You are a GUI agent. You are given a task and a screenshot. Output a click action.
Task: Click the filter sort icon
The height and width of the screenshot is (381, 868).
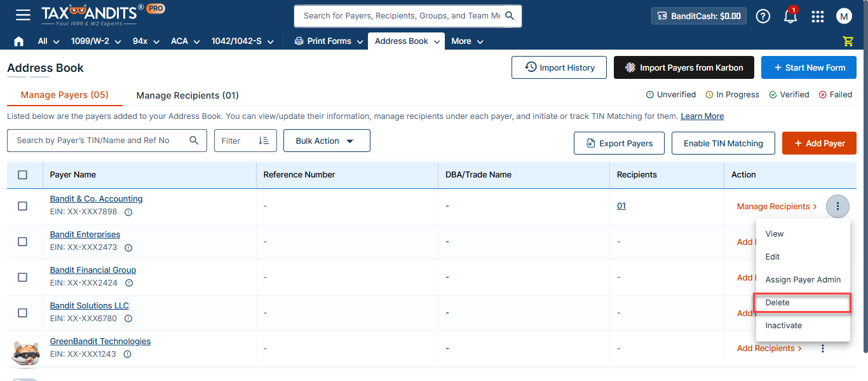pos(264,141)
